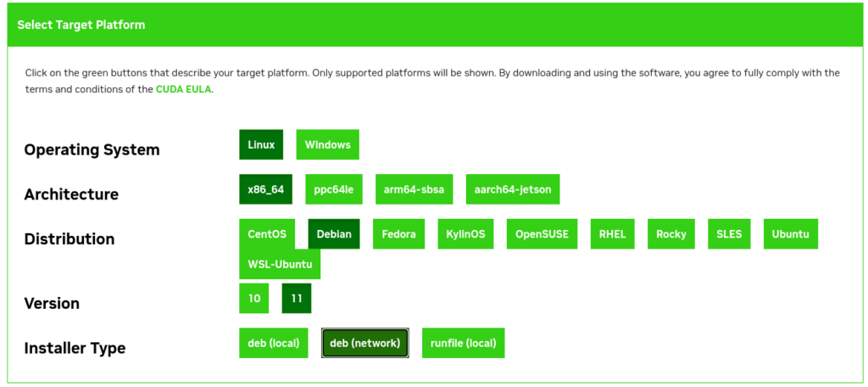
Task: Select the WSL-Ubuntu distribution
Action: point(280,264)
